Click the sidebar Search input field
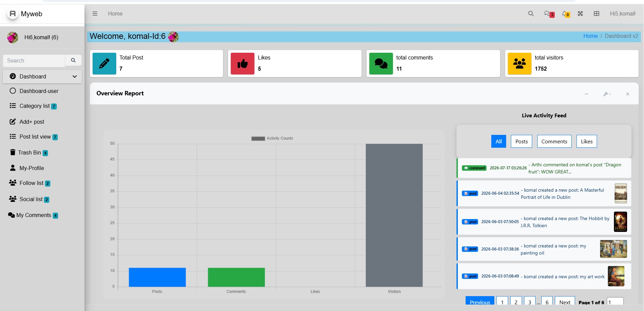This screenshot has height=311, width=644. pyautogui.click(x=34, y=61)
